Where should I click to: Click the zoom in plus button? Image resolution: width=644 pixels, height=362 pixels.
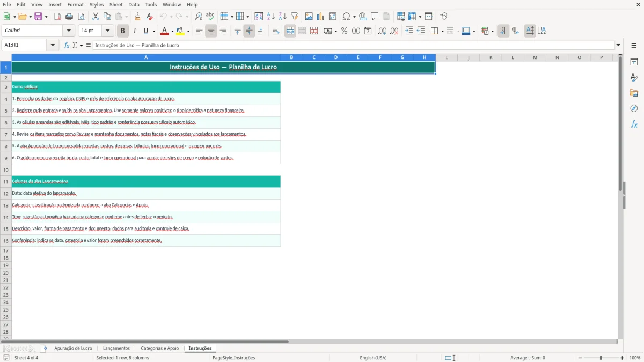click(x=623, y=358)
